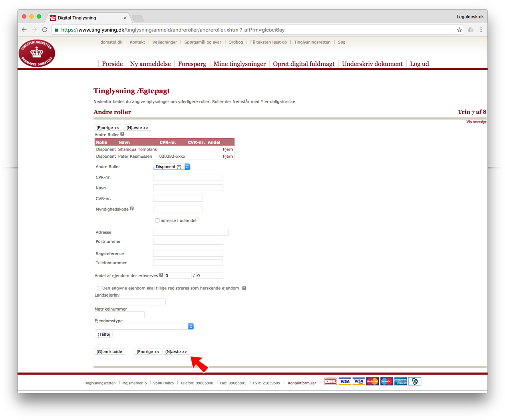This screenshot has height=420, width=505.
Task: Go back with the browser arrow
Action: coord(24,30)
